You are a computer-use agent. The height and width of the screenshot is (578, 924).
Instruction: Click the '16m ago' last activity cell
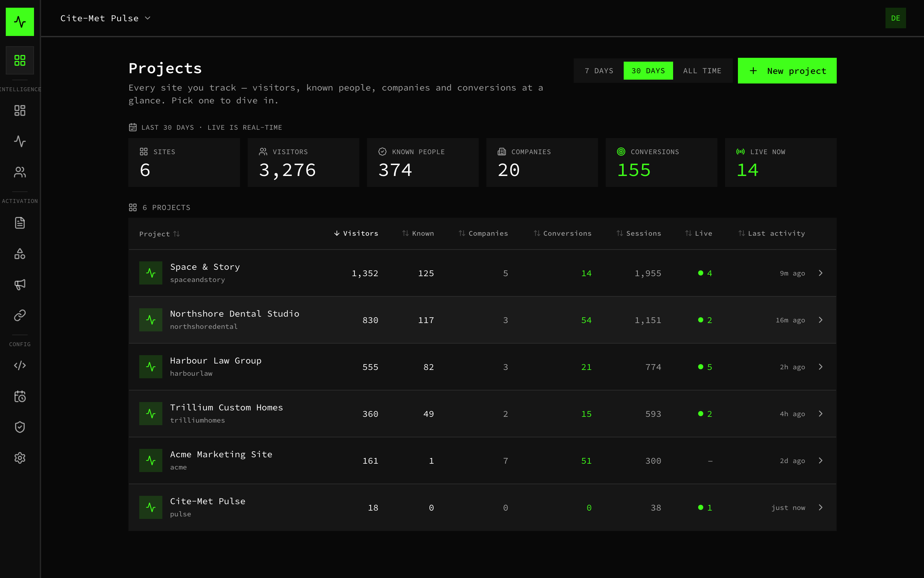pos(790,320)
